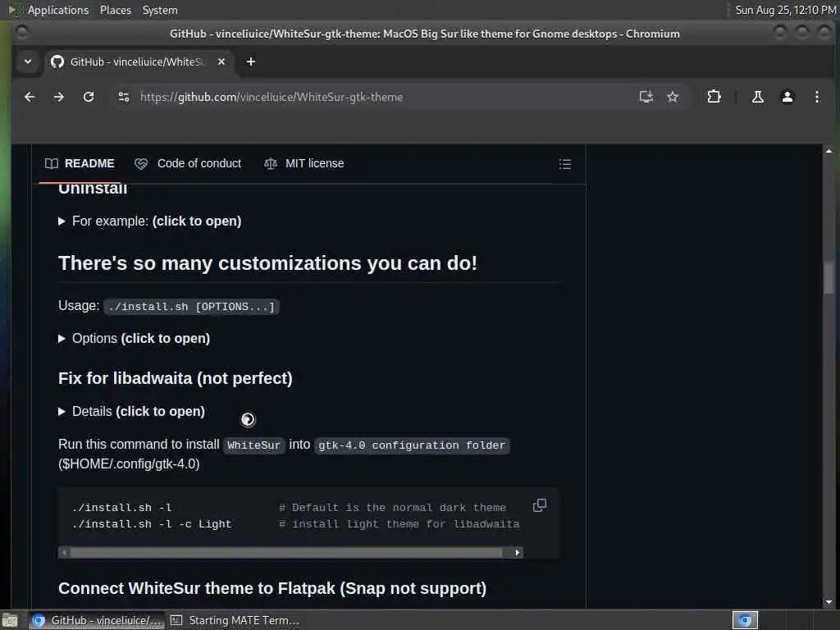The width and height of the screenshot is (840, 630).
Task: Open the Applications menu
Action: click(58, 10)
